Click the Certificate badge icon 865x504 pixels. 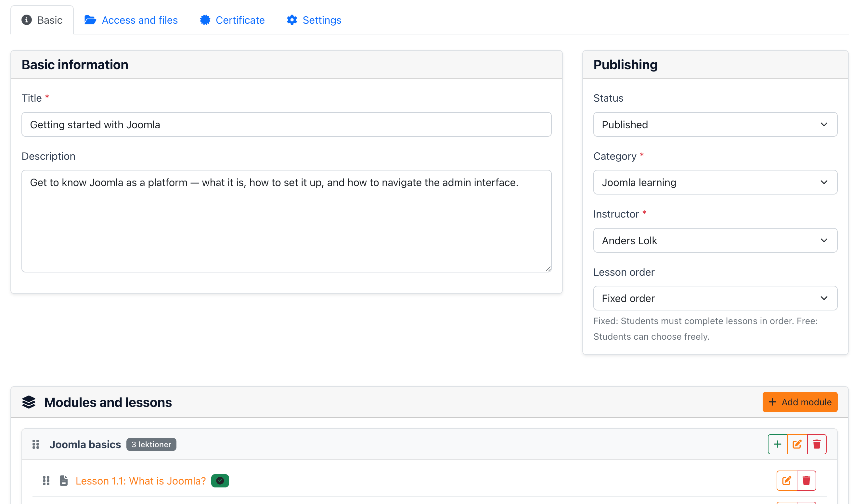pos(205,20)
